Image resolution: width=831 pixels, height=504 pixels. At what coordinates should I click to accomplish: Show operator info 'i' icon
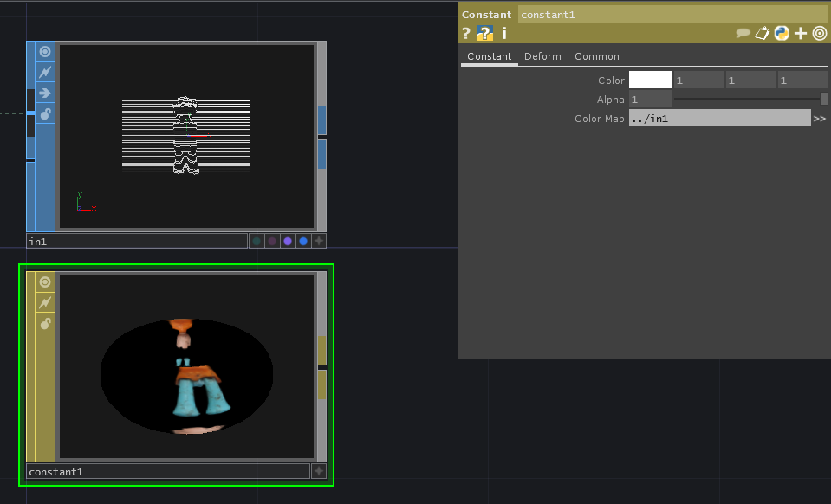click(x=504, y=34)
